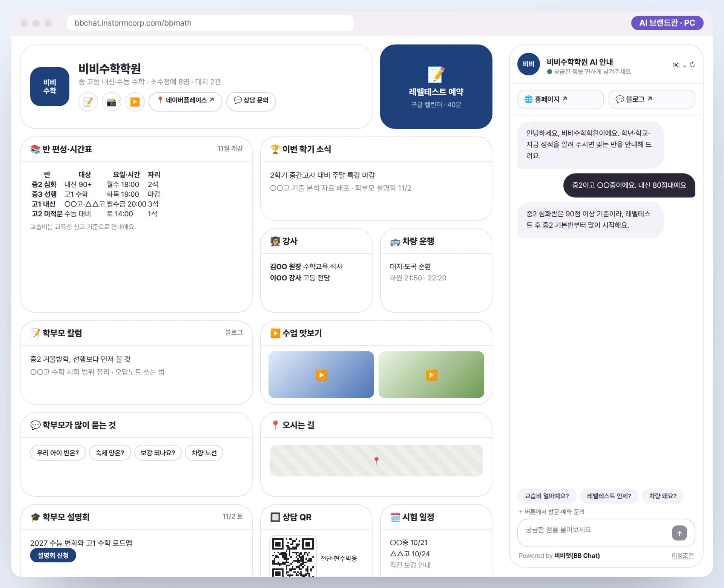Viewport: 724px width, 588px height.
Task: Click the 11월 개강 label
Action: pyautogui.click(x=230, y=149)
